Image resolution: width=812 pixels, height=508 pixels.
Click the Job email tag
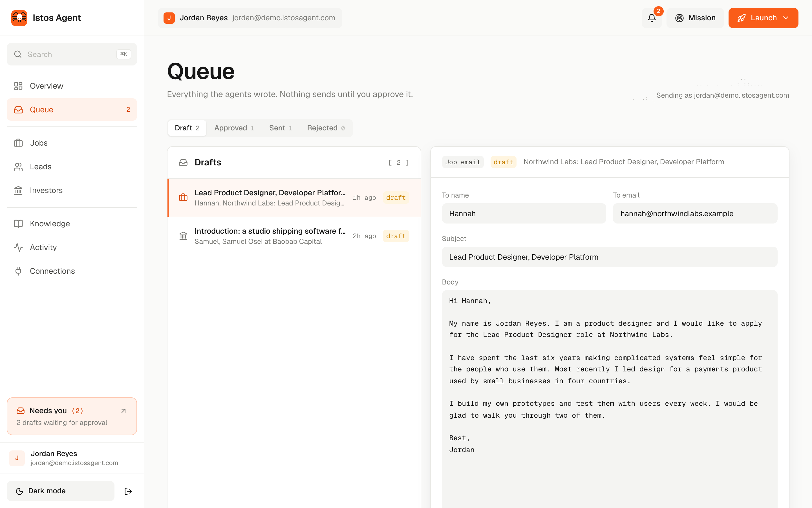462,162
